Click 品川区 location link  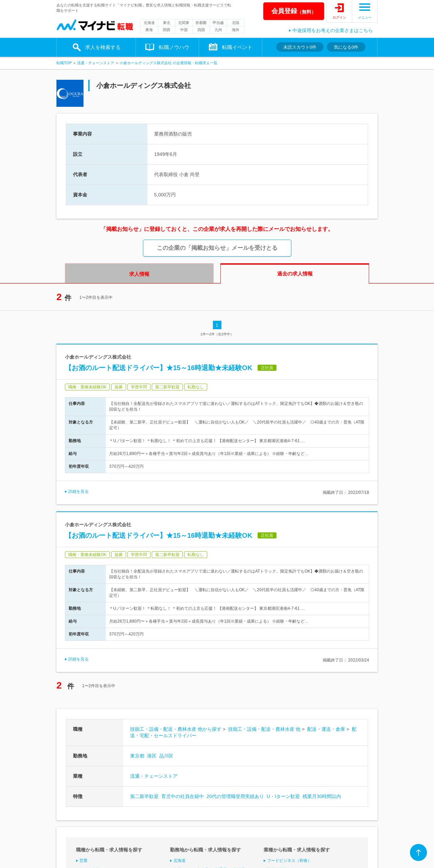pyautogui.click(x=166, y=756)
